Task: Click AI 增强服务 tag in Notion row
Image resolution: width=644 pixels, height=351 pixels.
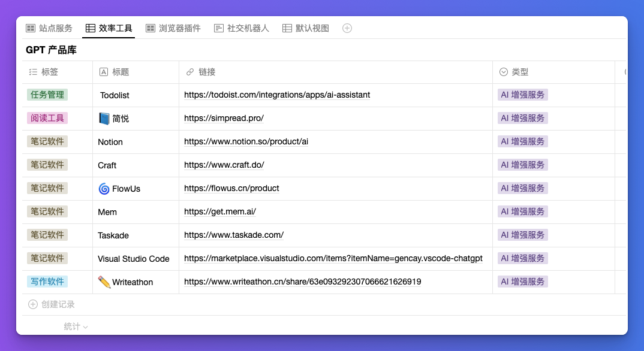Action: (x=522, y=141)
